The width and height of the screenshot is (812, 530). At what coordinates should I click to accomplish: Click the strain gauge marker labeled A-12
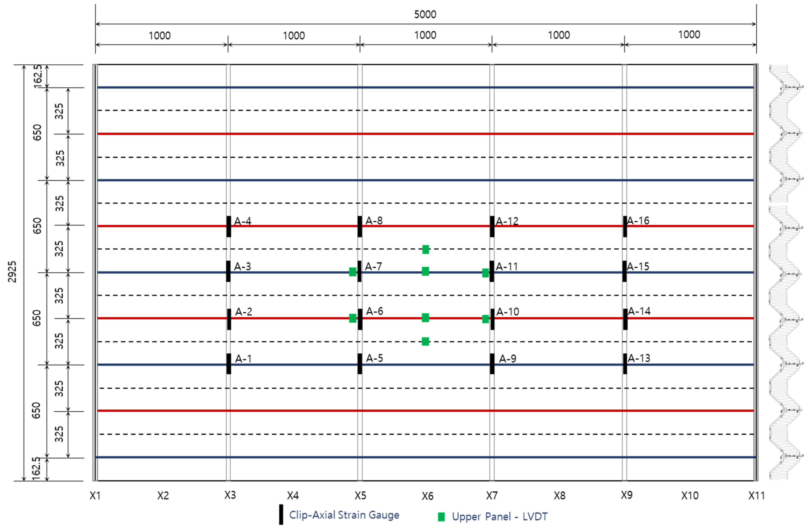(x=492, y=226)
